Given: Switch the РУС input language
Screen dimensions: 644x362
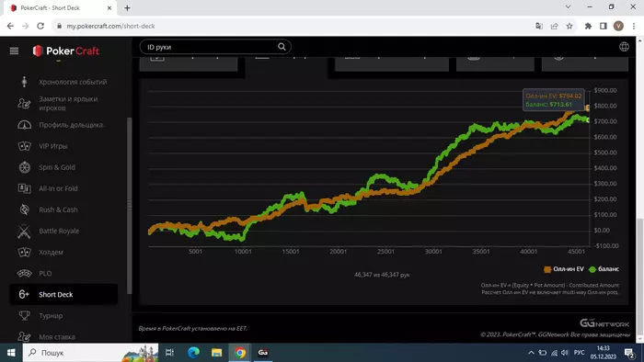Looking at the screenshot, I should click(x=579, y=353).
